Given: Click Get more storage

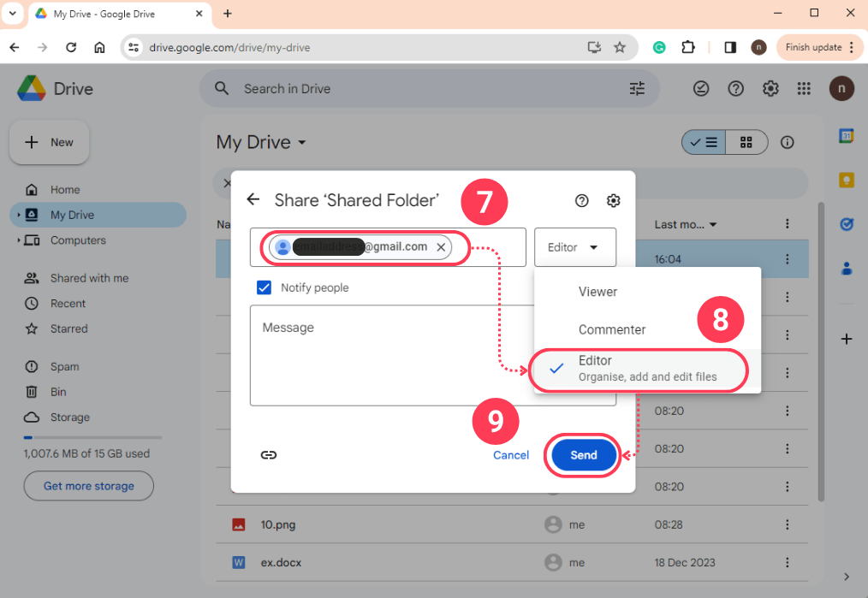Looking at the screenshot, I should pyautogui.click(x=88, y=485).
